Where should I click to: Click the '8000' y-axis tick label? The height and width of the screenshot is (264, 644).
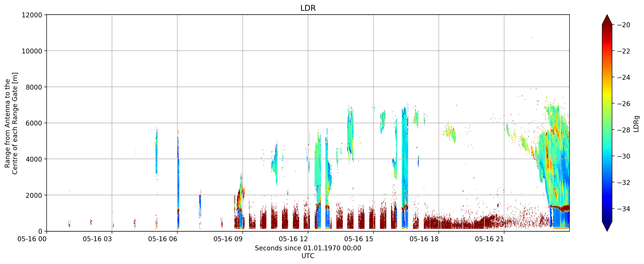[34, 87]
